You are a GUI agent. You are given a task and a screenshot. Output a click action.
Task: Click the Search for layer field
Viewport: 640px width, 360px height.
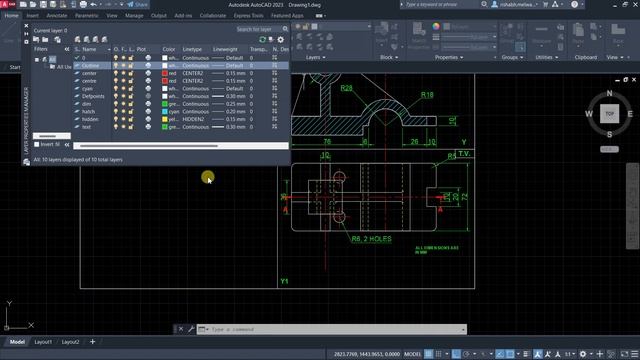coord(258,29)
